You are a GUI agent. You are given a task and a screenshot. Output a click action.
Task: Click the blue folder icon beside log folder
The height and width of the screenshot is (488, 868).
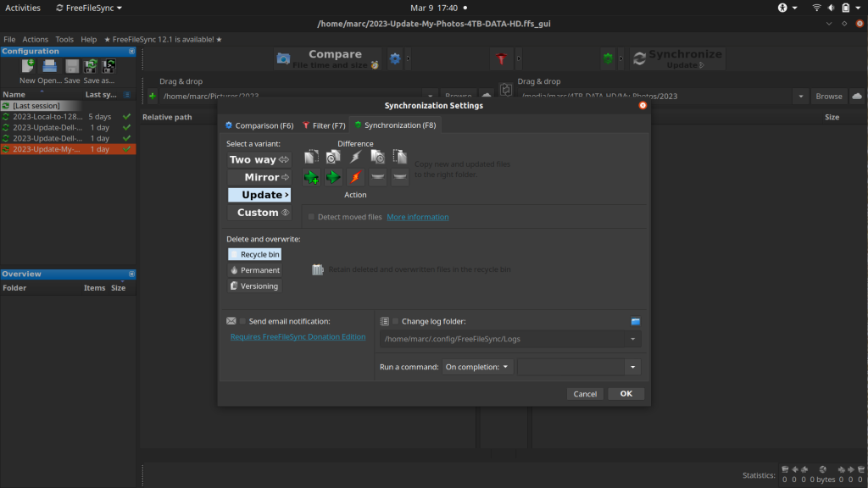pyautogui.click(x=636, y=321)
